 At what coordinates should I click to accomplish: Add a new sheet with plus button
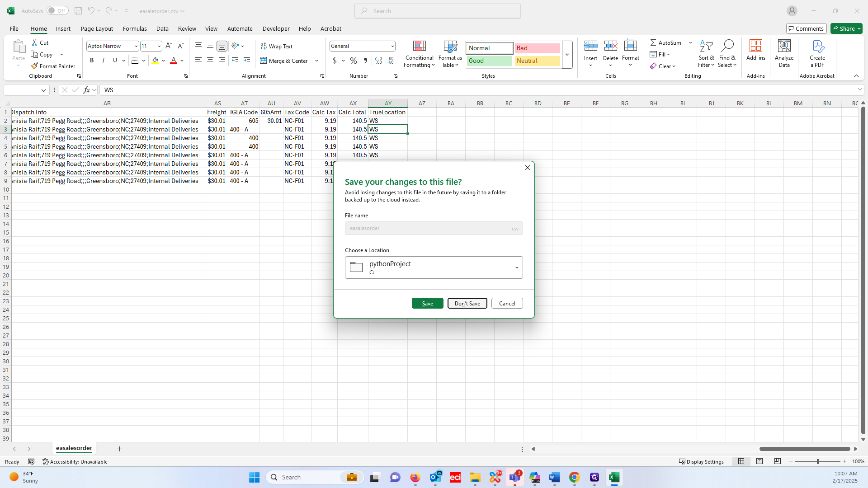pyautogui.click(x=119, y=449)
